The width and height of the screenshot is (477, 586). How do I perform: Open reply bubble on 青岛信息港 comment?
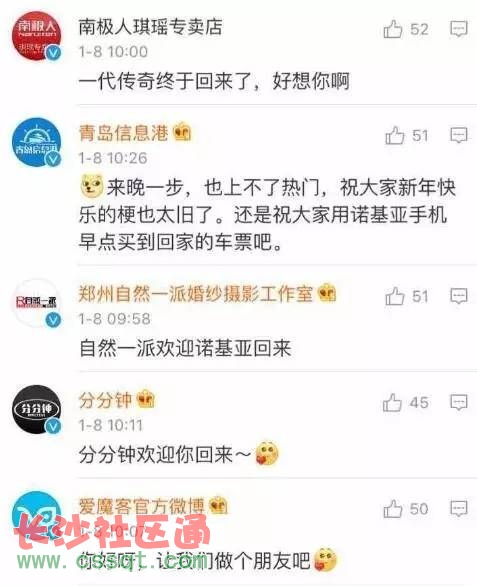(x=458, y=135)
